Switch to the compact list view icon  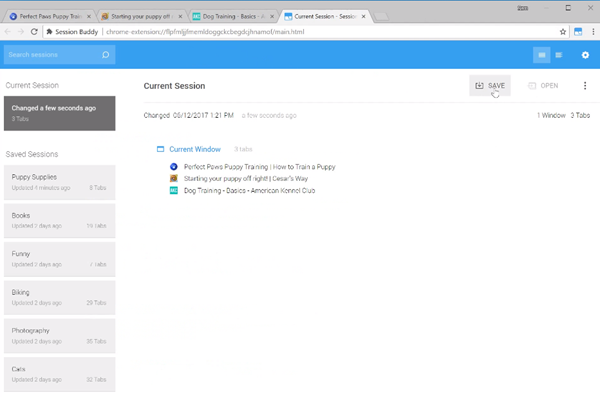(x=559, y=55)
